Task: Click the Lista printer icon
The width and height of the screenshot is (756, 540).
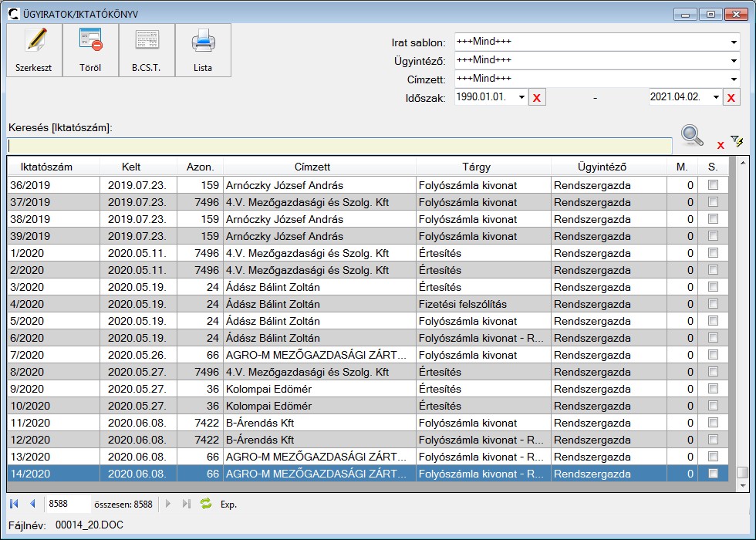Action: coord(203,41)
